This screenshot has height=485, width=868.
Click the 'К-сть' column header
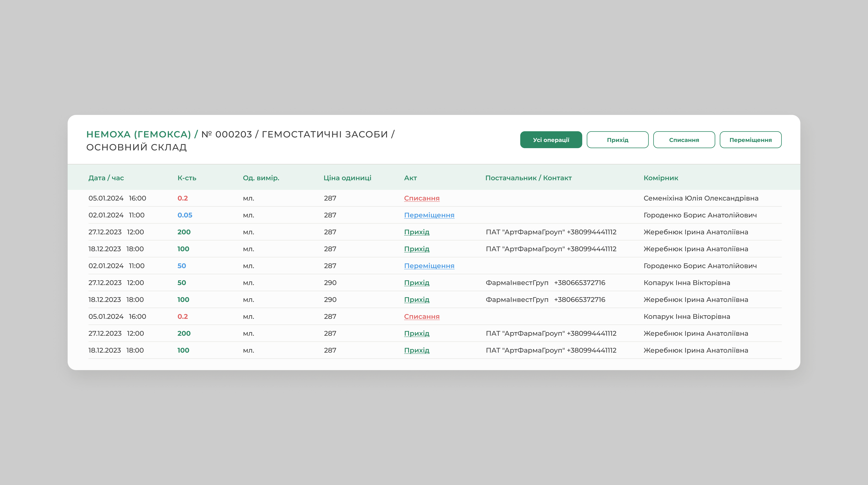click(x=187, y=178)
